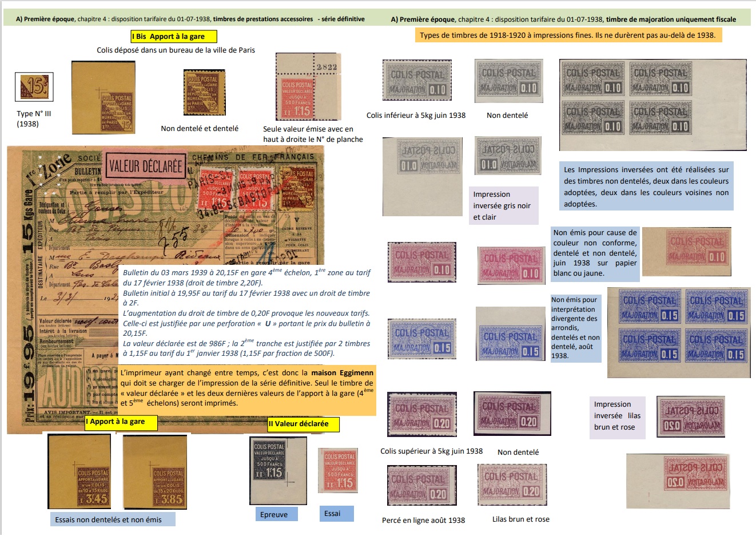
Task: Click the 'Impression inversée lilas brun et rose' note
Action: (x=617, y=416)
